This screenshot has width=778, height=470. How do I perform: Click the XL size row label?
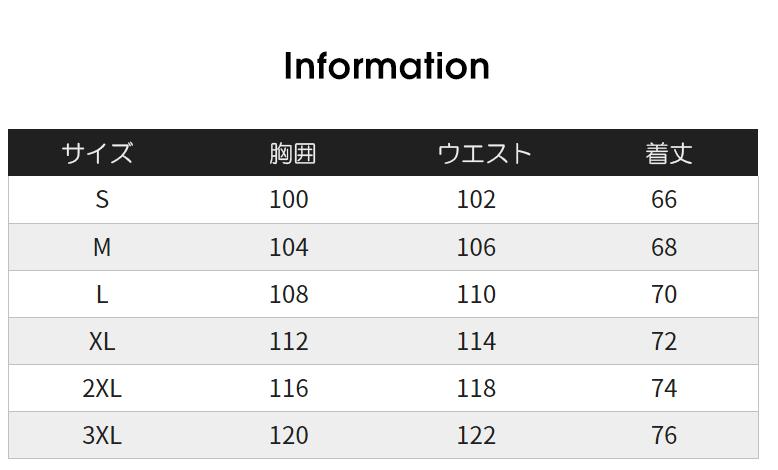pos(102,341)
